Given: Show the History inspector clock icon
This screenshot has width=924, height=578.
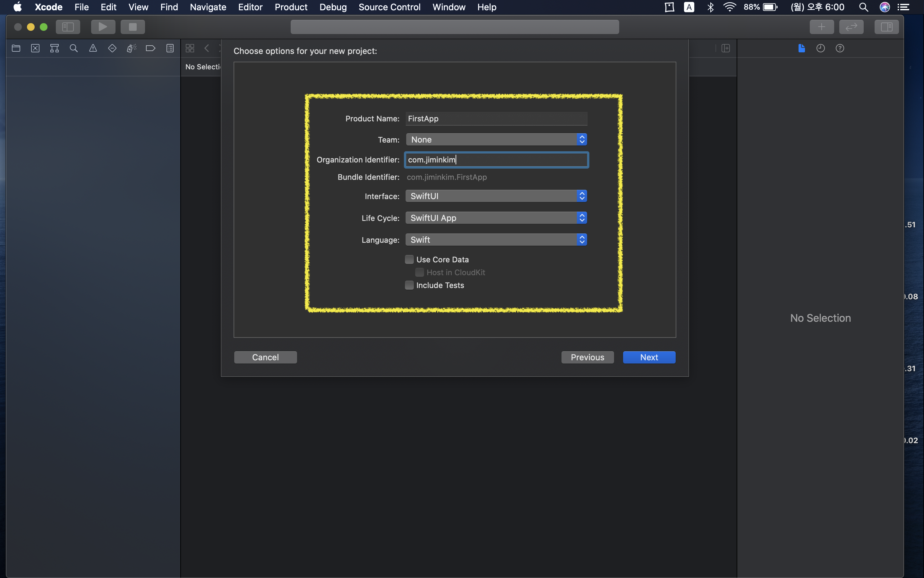Looking at the screenshot, I should (x=820, y=48).
